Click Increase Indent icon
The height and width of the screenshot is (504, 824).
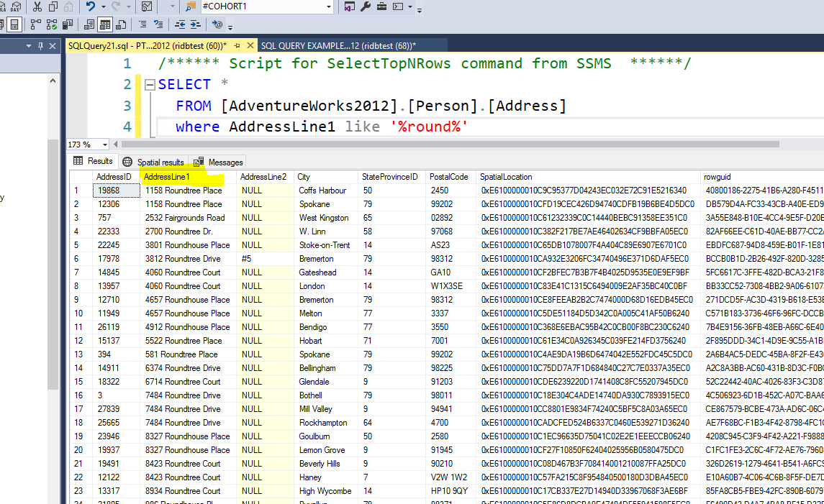(196, 24)
